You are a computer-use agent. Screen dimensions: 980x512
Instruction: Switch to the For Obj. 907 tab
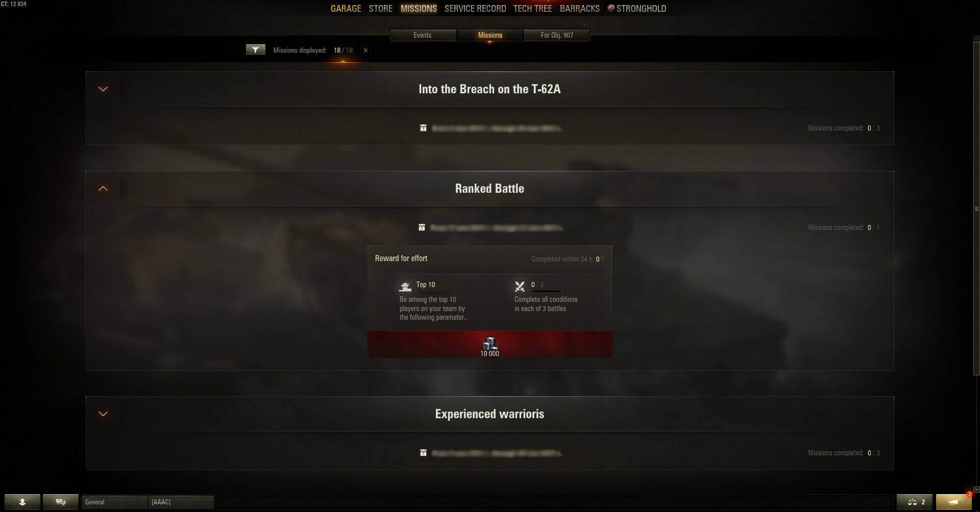point(557,35)
